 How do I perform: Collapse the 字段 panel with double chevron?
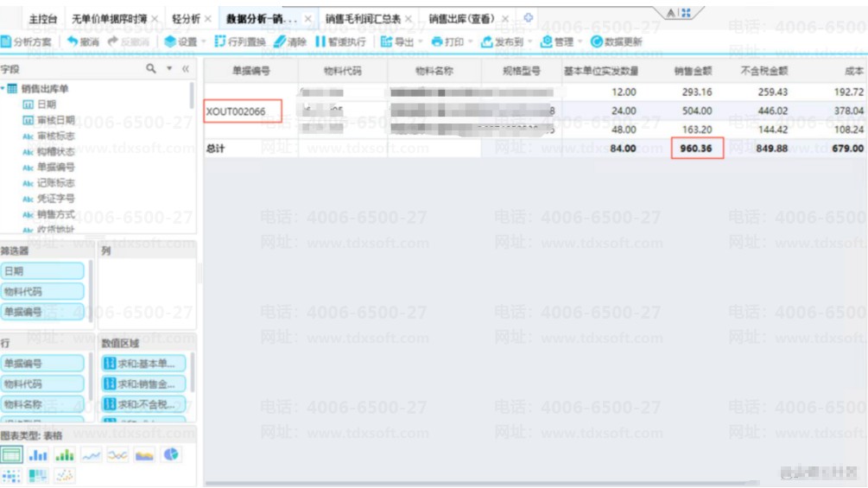point(186,68)
